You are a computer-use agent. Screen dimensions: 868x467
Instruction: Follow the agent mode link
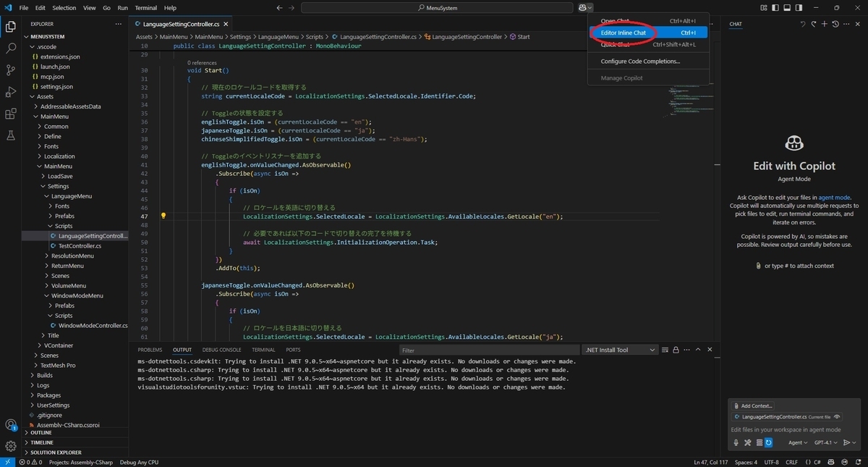coord(834,198)
